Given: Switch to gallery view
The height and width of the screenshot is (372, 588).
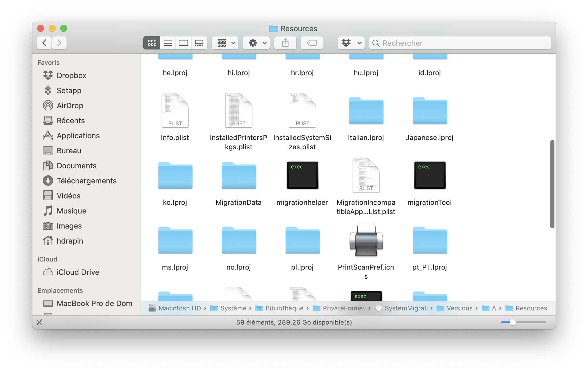Looking at the screenshot, I should pyautogui.click(x=199, y=43).
